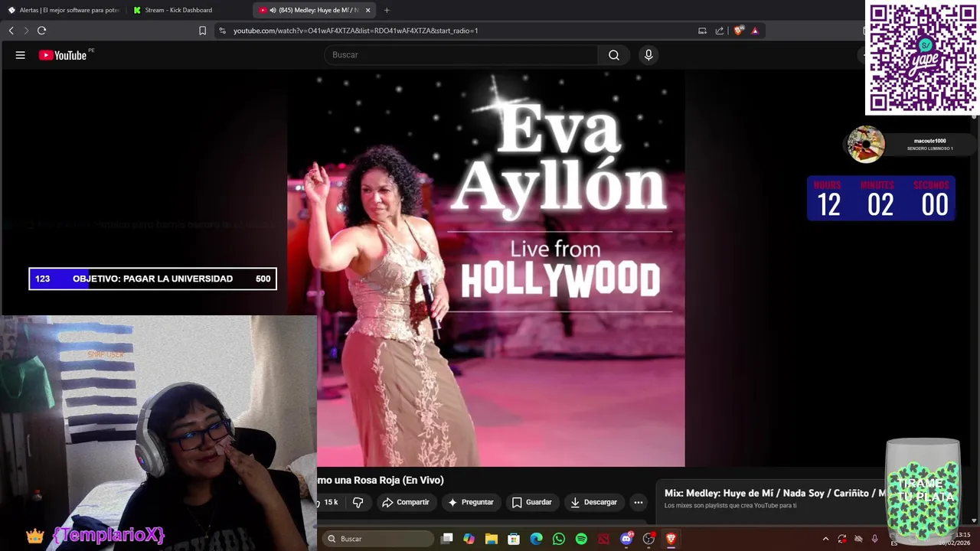Viewport: 980px width, 551px height.
Task: Go to the YouTube home logo
Action: pos(63,55)
